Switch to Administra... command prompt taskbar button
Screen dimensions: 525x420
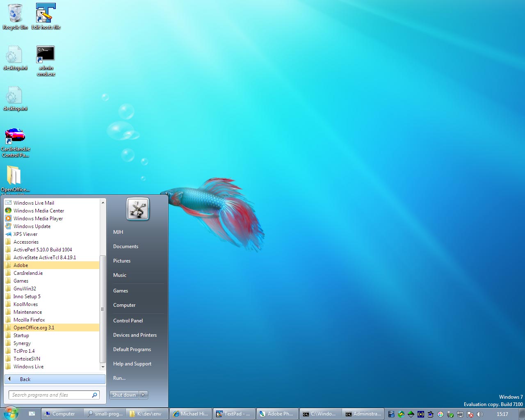pos(364,414)
